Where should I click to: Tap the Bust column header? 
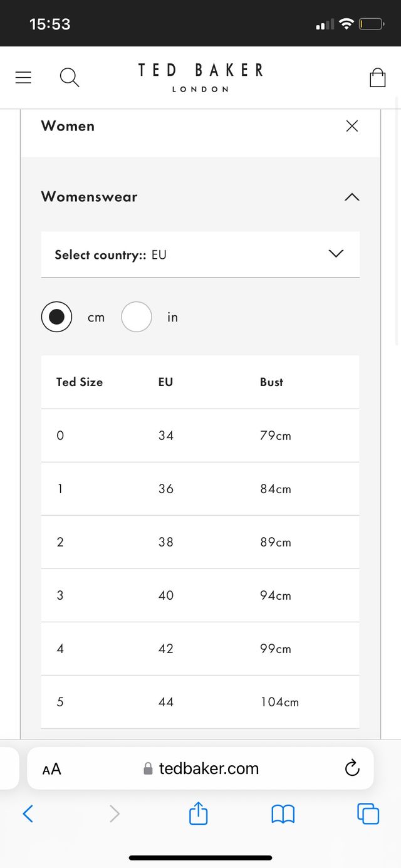pyautogui.click(x=271, y=382)
